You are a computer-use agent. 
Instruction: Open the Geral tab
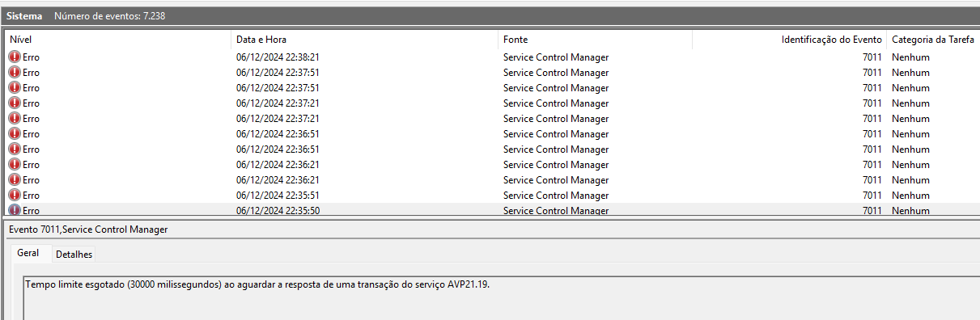click(28, 253)
